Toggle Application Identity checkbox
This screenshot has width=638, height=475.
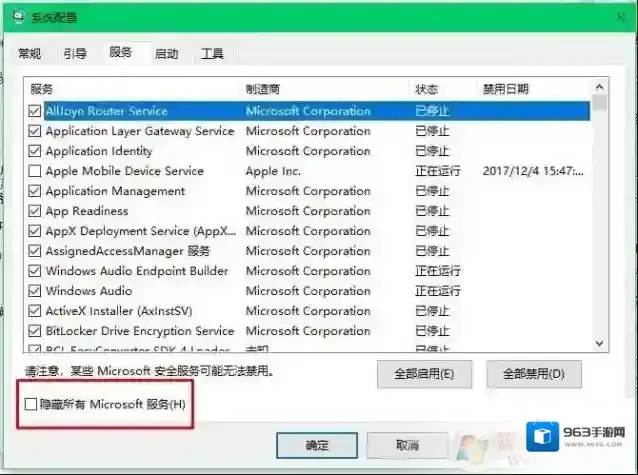click(35, 151)
